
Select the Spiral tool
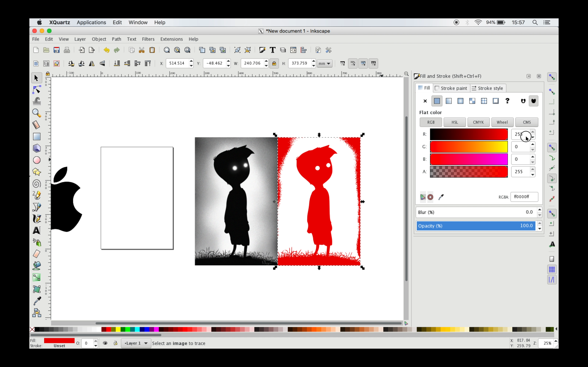pyautogui.click(x=37, y=184)
